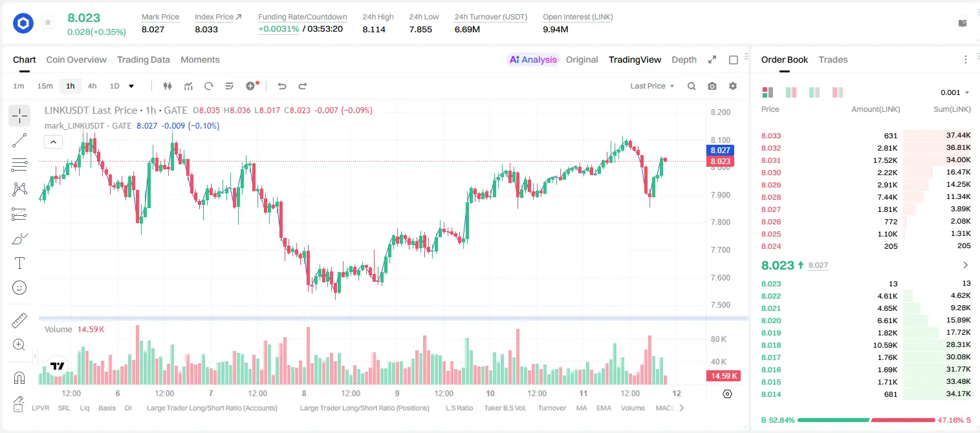
Task: Search symbols with magnifier icon
Action: [691, 86]
